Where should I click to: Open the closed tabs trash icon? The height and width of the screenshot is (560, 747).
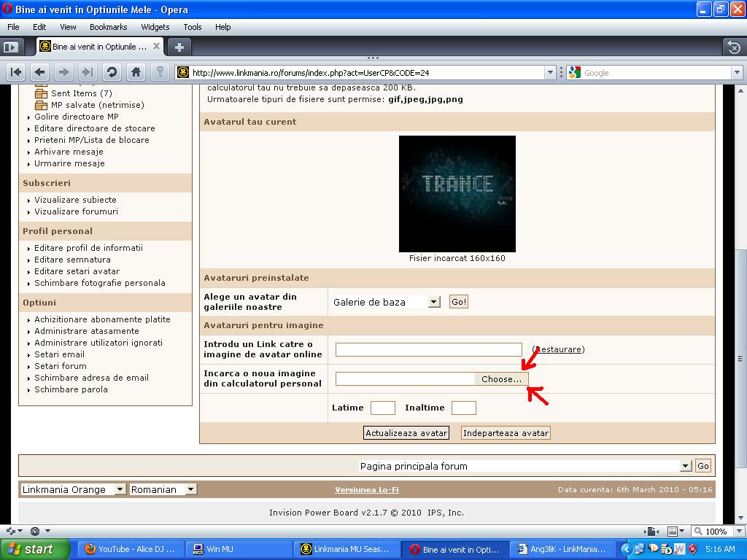tap(734, 47)
